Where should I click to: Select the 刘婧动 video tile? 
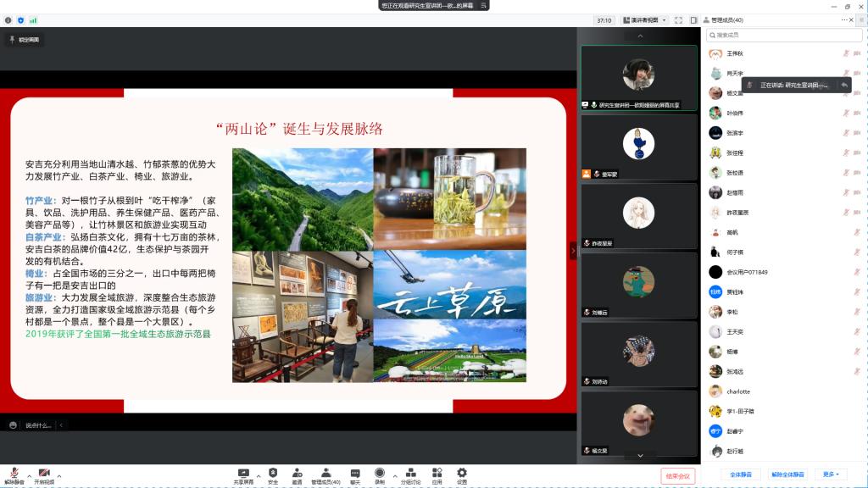(x=639, y=354)
